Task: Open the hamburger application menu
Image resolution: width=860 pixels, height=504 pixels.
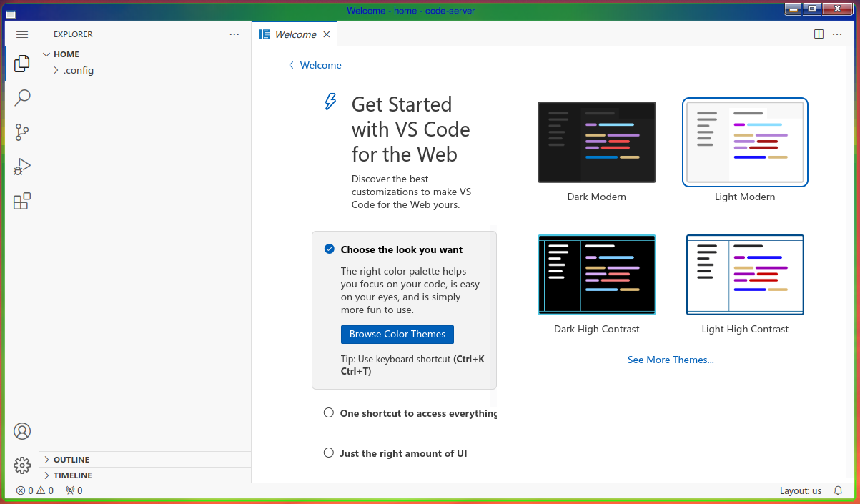Action: pyautogui.click(x=21, y=34)
